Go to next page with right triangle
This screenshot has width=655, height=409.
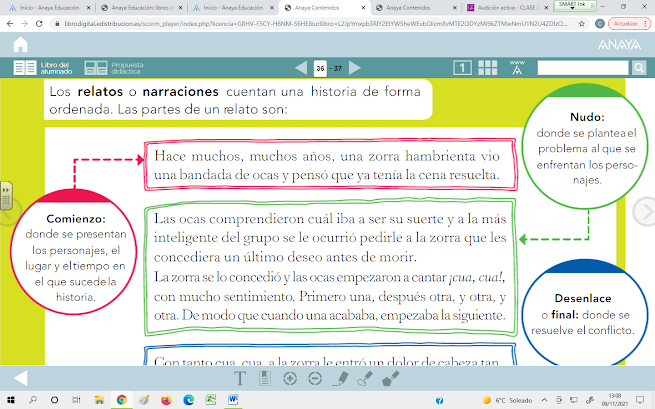[x=355, y=68]
